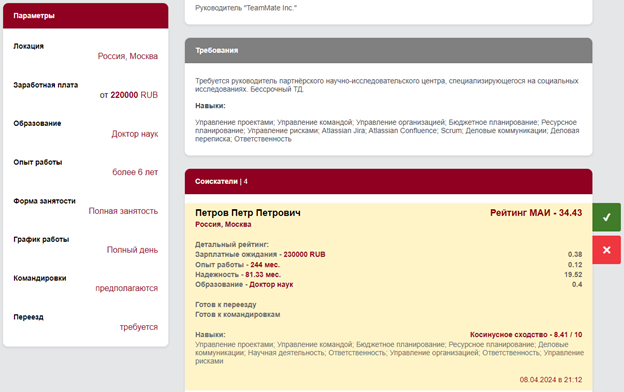This screenshot has height=392, width=624.
Task: Select education value Доктор наук in parameters
Action: click(x=135, y=134)
